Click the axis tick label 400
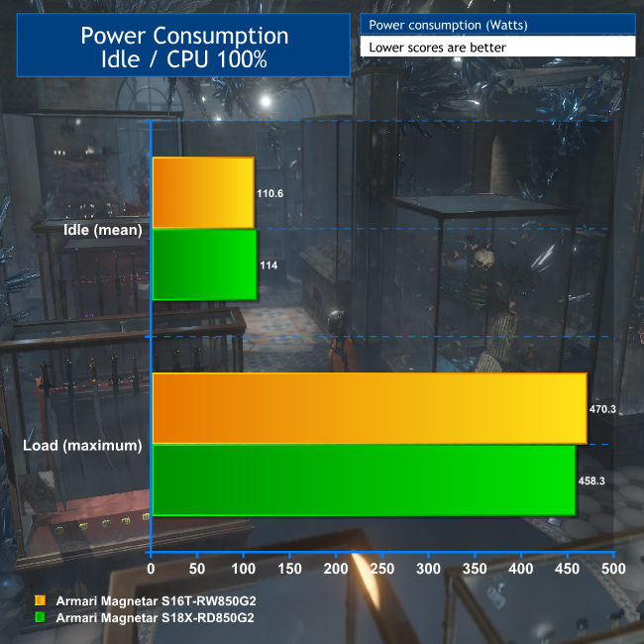The height and width of the screenshot is (644, 644). [x=521, y=569]
